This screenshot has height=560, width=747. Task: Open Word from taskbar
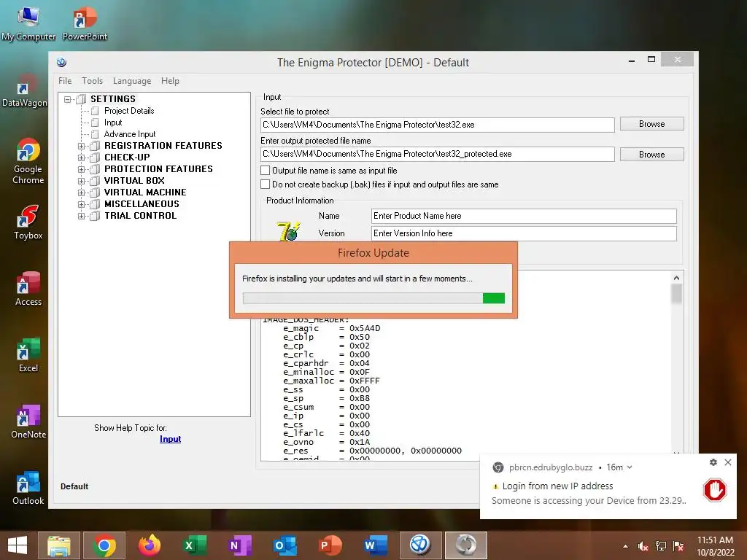375,545
